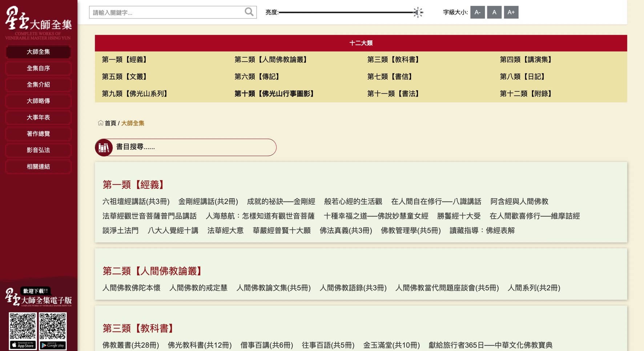Select 大事年表 in the sidebar menu
Image resolution: width=644 pixels, height=351 pixels.
[x=38, y=117]
